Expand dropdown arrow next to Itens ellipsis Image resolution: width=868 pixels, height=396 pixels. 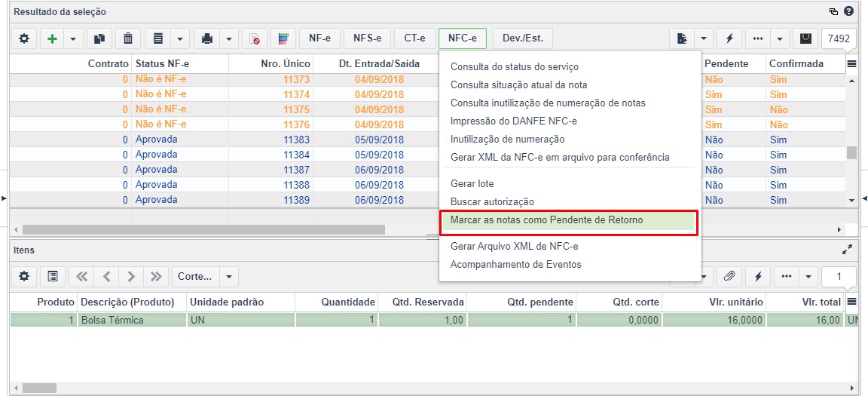coord(808,276)
